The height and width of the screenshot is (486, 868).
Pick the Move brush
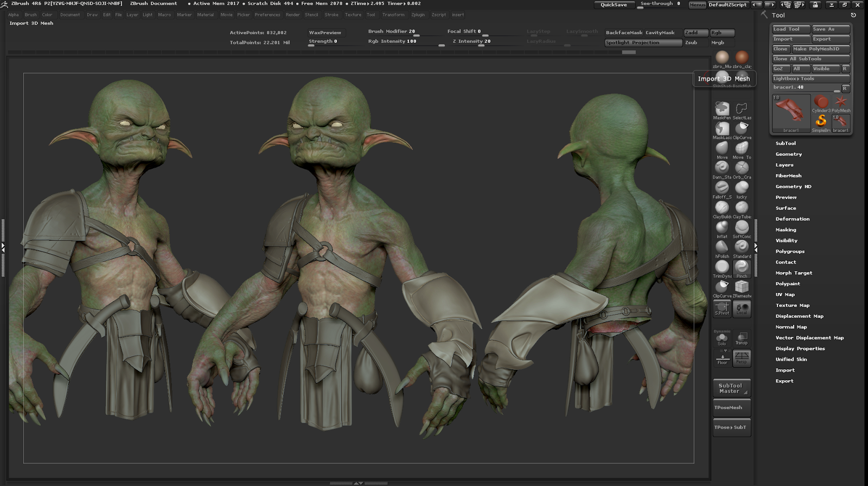pos(722,149)
